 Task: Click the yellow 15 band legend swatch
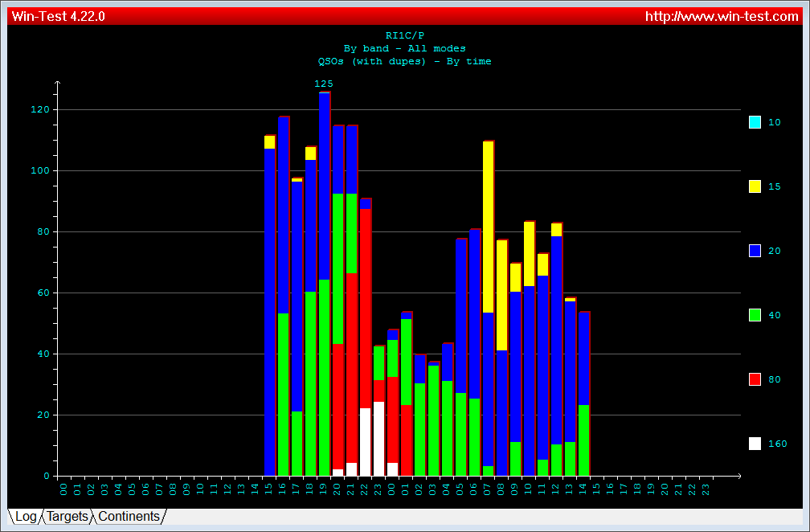755,186
